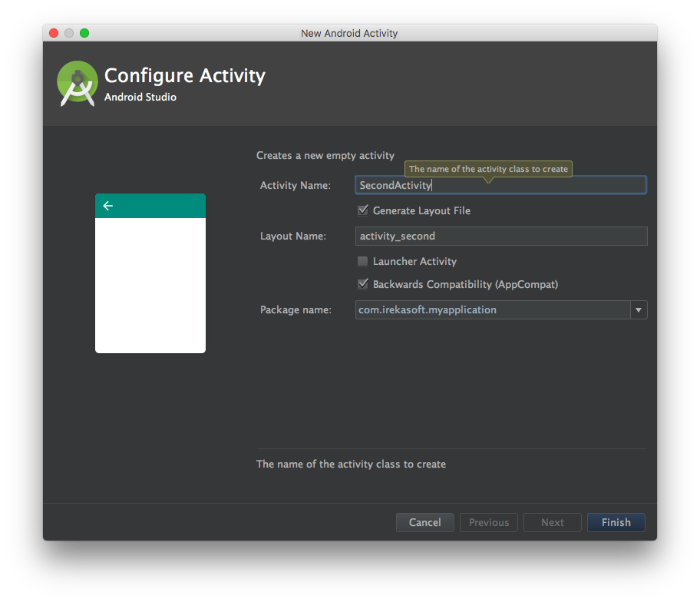Click the Previous button
Viewport: 700px width, 602px height.
pyautogui.click(x=489, y=522)
